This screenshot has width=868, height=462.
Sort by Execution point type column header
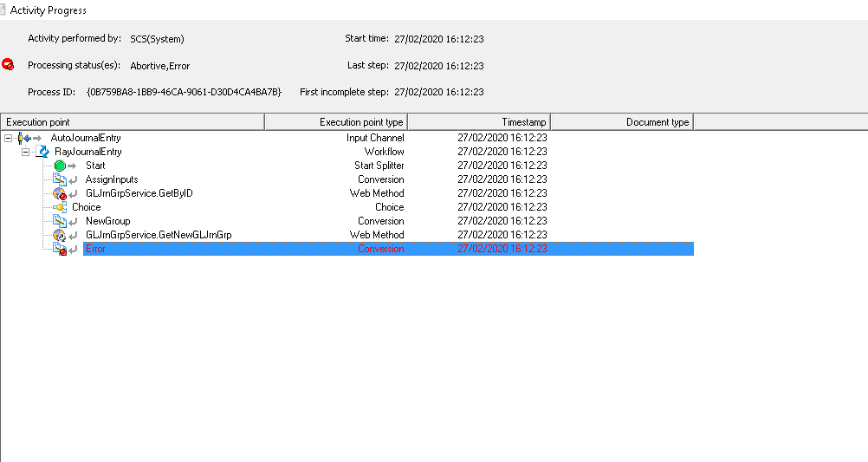[336, 122]
